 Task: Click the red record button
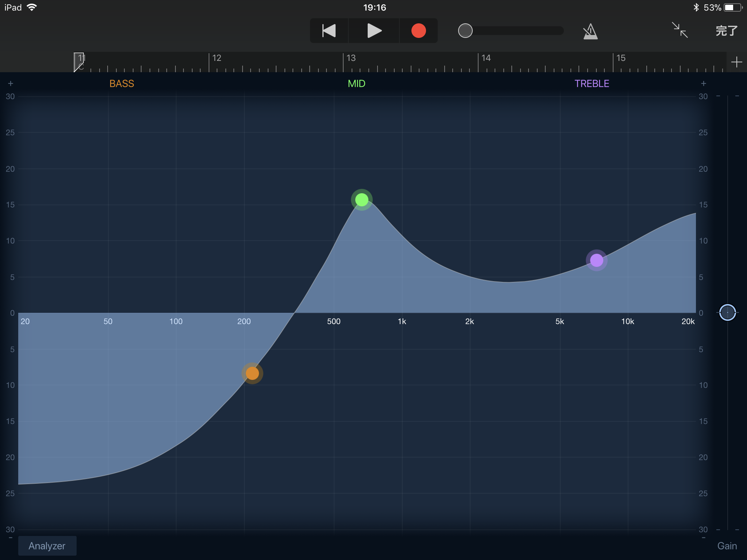click(418, 31)
